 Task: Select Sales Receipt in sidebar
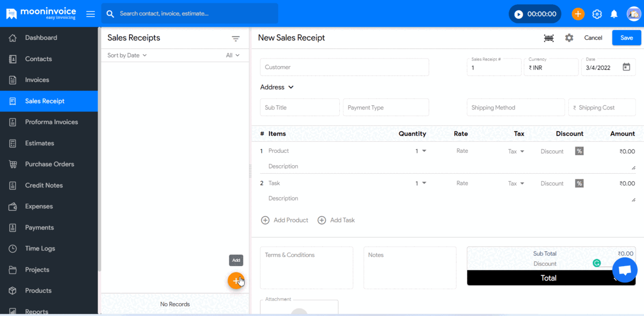tap(49, 101)
